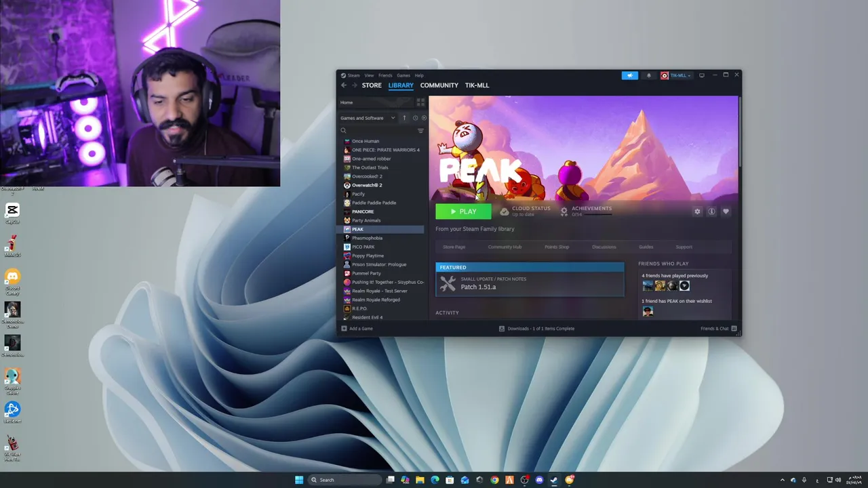Viewport: 868px width, 488px height.
Task: Go forward with the Steam forward arrow
Action: tap(353, 85)
